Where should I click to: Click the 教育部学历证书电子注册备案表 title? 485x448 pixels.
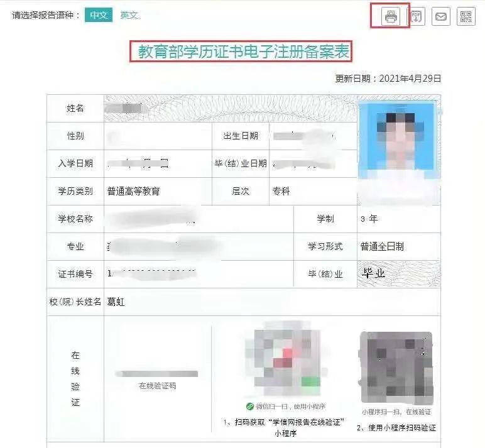click(244, 52)
